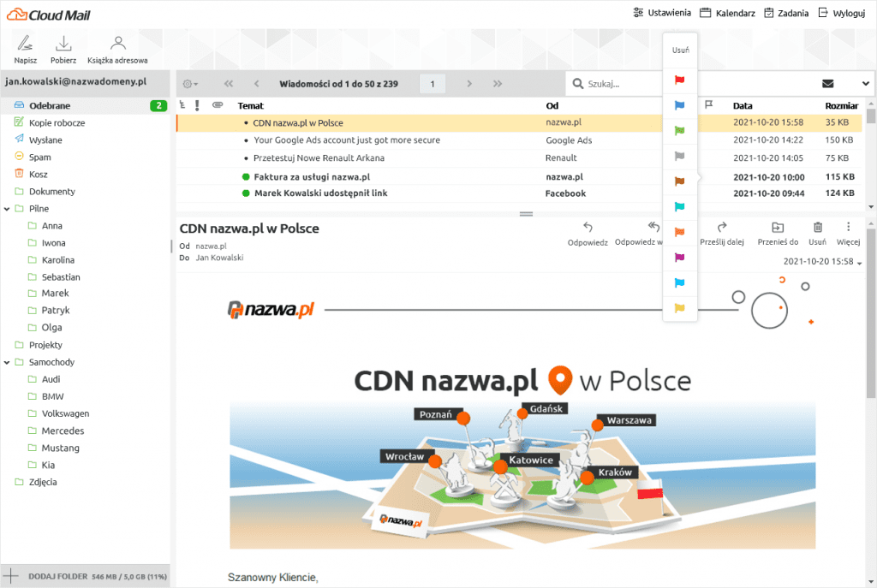
Task: Open the Odebrane inbox folder
Action: pyautogui.click(x=85, y=105)
